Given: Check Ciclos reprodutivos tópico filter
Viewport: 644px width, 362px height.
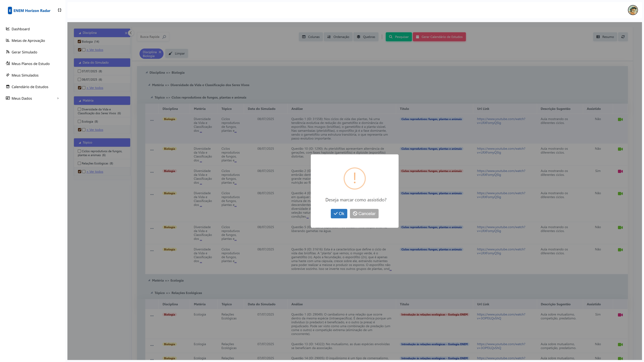Looking at the screenshot, I should (79, 151).
